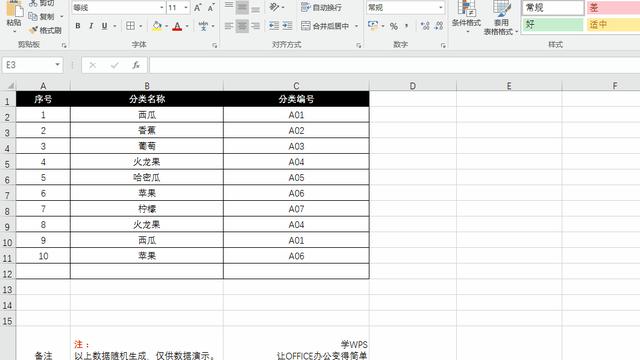
Task: Apply the Normal (常规) cell style
Action: [553, 8]
